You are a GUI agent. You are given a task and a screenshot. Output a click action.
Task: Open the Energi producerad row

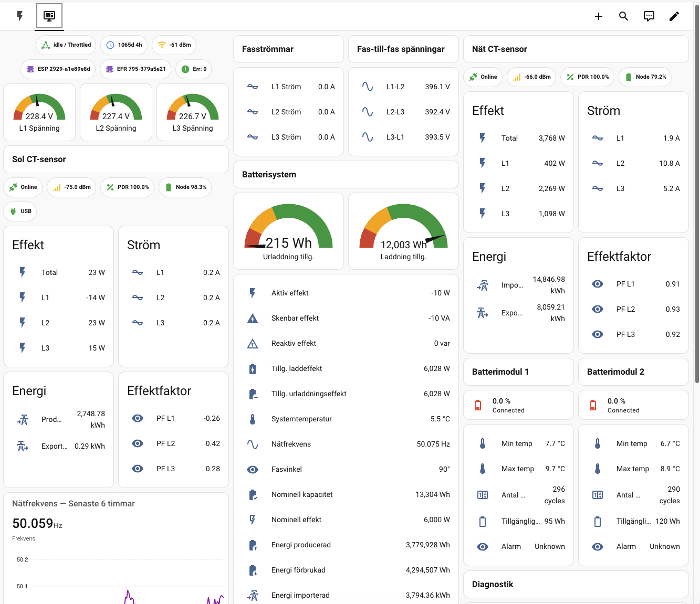pyautogui.click(x=346, y=545)
